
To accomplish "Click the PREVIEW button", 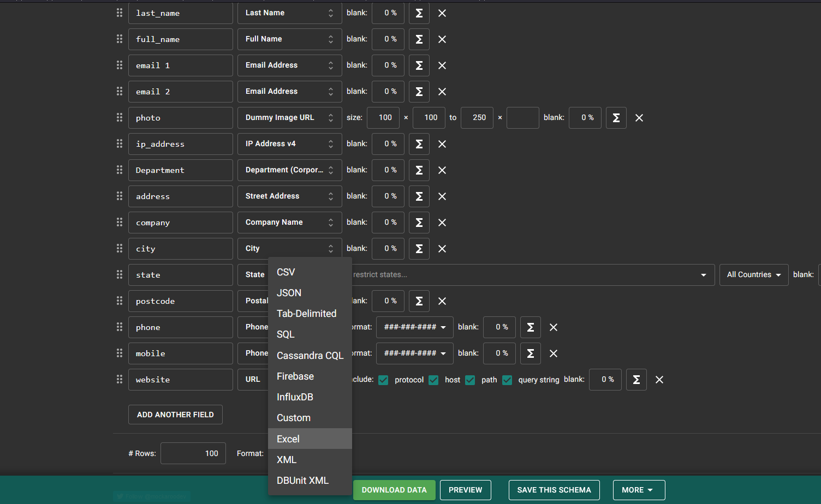I will 466,490.
